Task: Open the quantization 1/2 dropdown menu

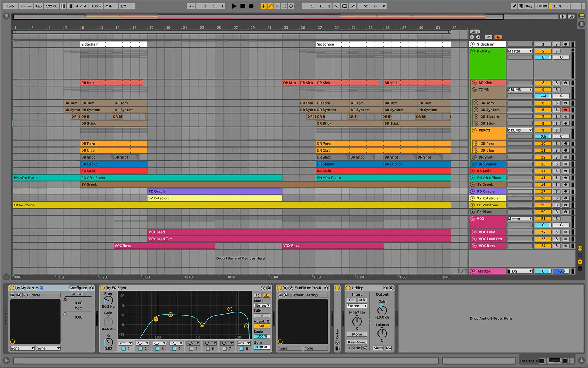Action: point(127,6)
